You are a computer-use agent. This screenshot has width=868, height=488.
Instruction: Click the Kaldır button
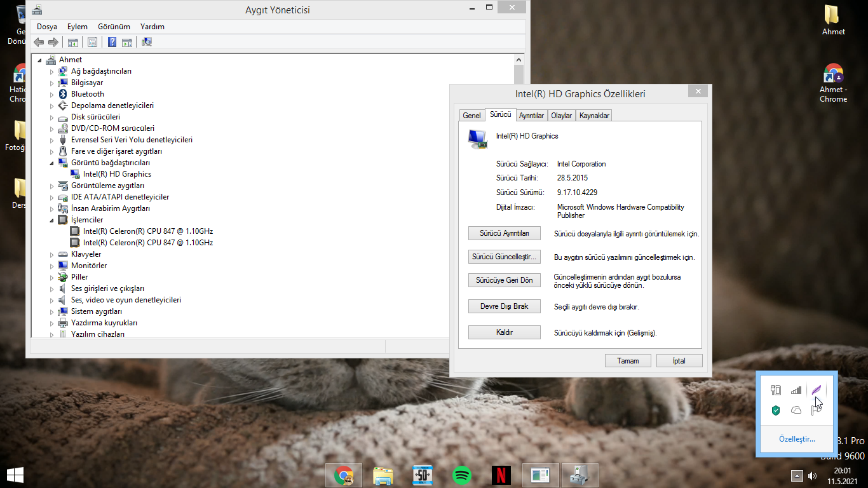point(505,332)
